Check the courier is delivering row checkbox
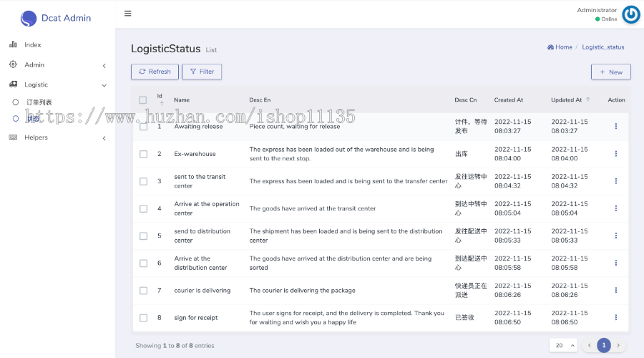 point(143,291)
